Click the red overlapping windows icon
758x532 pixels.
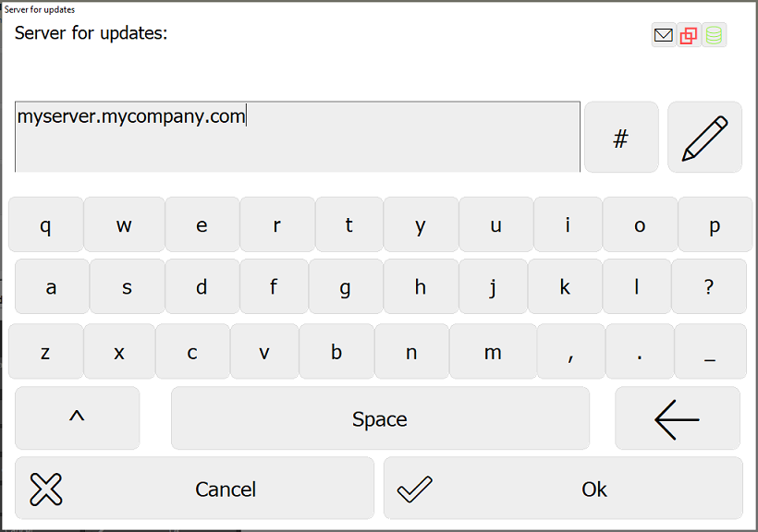click(x=689, y=35)
